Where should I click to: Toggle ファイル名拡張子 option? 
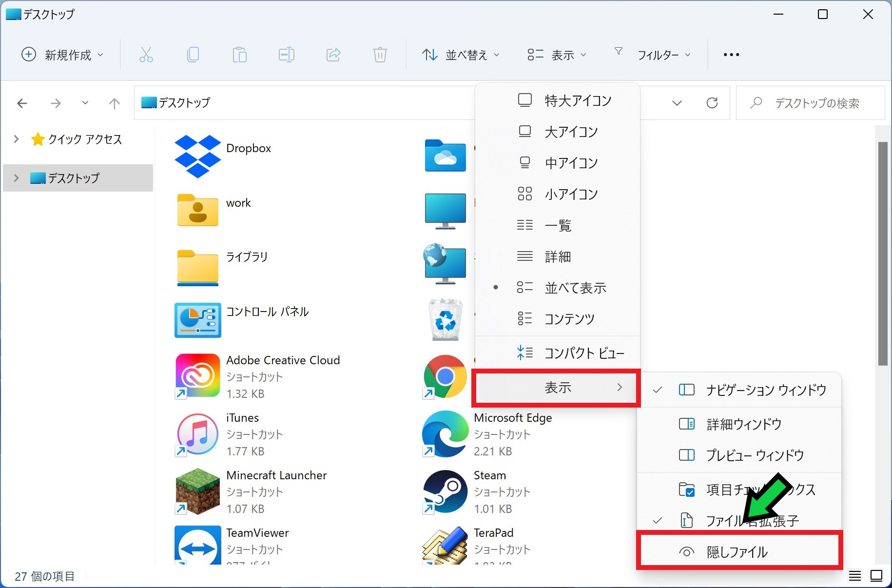coord(739,521)
